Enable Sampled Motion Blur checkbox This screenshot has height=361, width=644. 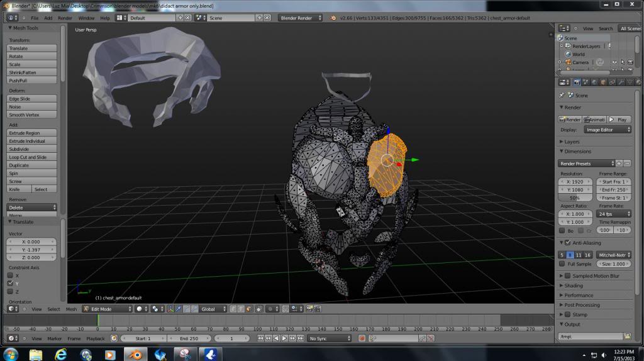(568, 276)
